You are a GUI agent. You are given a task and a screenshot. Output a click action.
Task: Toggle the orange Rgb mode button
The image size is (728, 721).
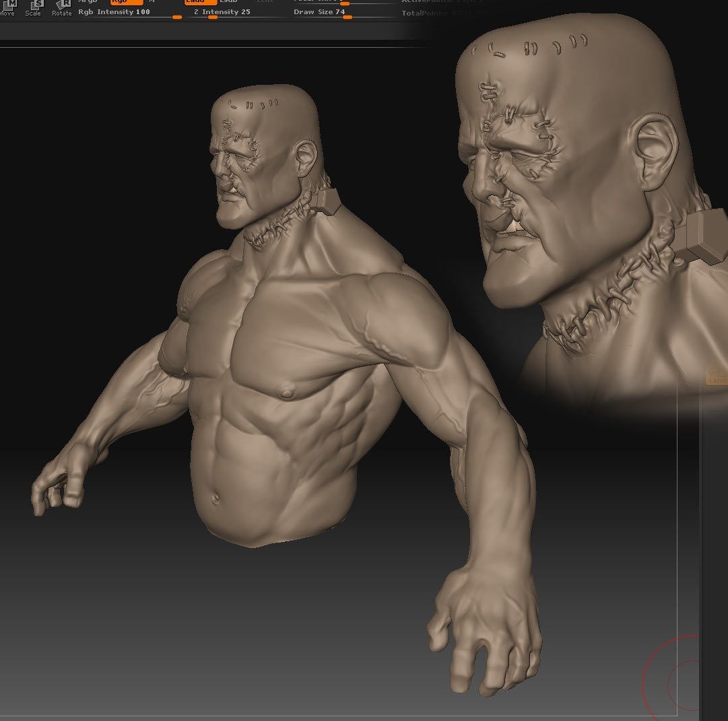tap(127, 2)
